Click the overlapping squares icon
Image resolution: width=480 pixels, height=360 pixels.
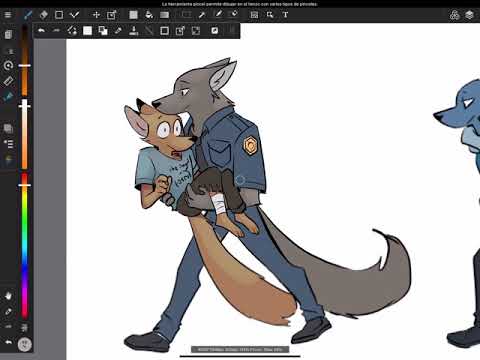point(103,31)
